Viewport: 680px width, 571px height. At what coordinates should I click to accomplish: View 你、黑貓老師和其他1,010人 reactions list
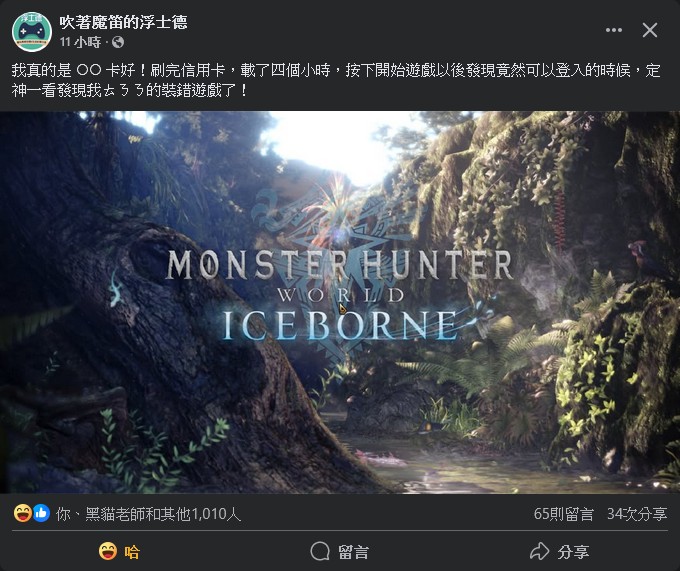[x=148, y=514]
